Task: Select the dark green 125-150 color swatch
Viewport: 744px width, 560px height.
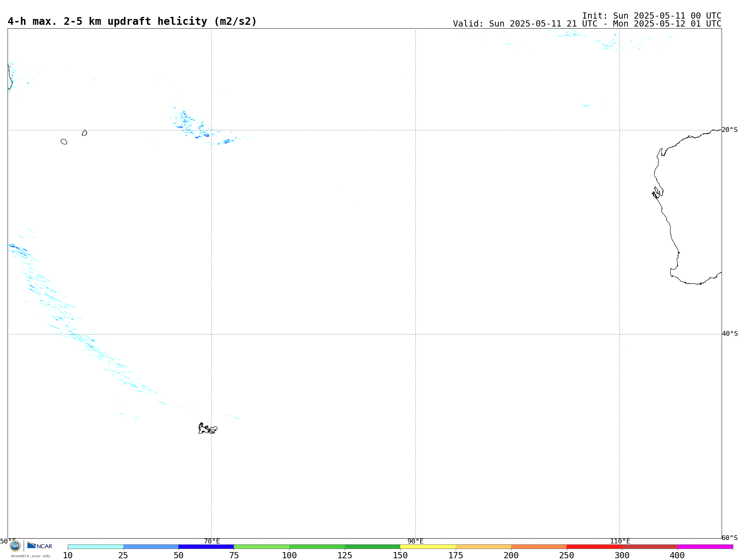Action: [373, 547]
